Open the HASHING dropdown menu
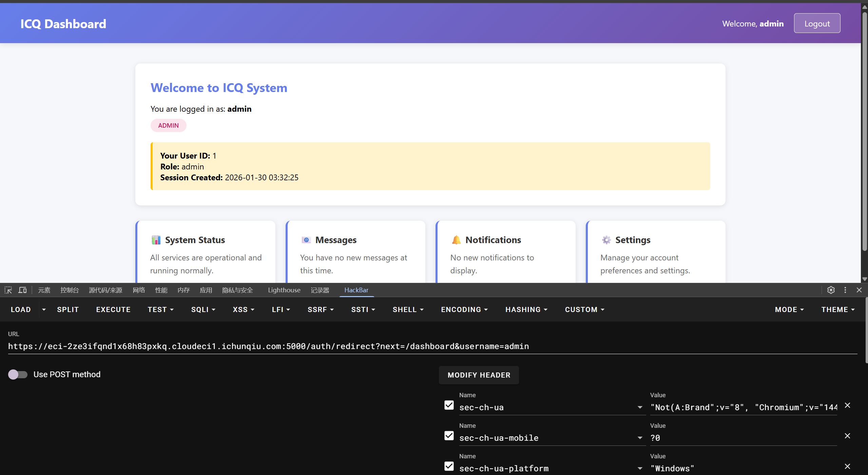The width and height of the screenshot is (868, 475). (x=526, y=309)
